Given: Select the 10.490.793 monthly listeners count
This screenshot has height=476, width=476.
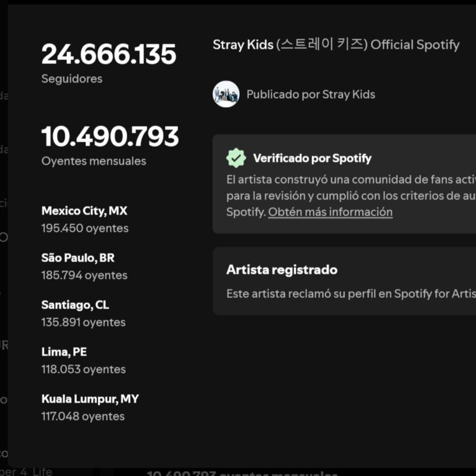Looking at the screenshot, I should tap(110, 136).
